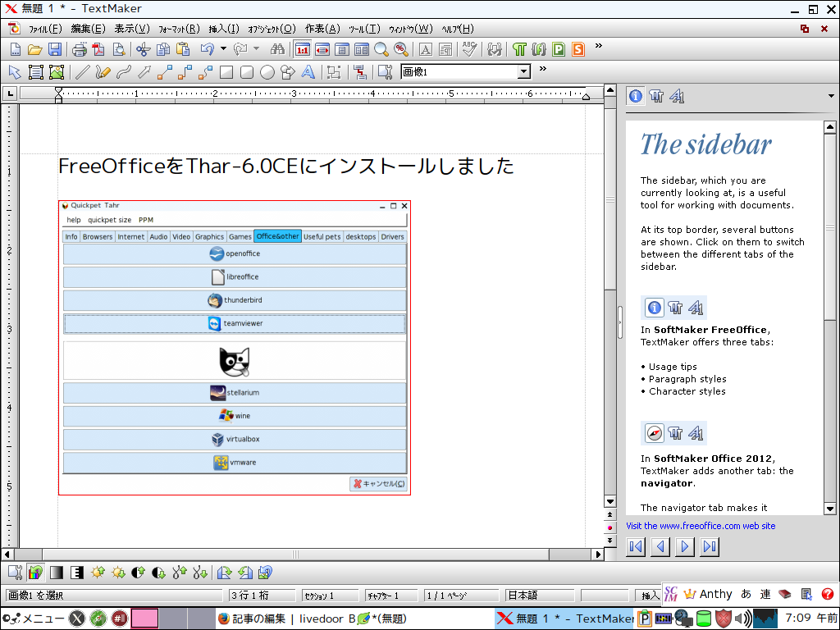This screenshot has height=630, width=840.
Task: Open print preview from the toolbar
Action: [118, 50]
